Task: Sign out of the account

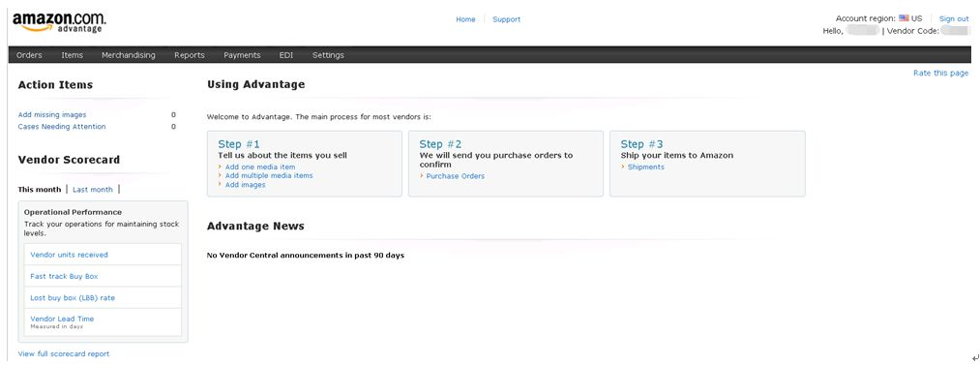Action: pyautogui.click(x=954, y=18)
